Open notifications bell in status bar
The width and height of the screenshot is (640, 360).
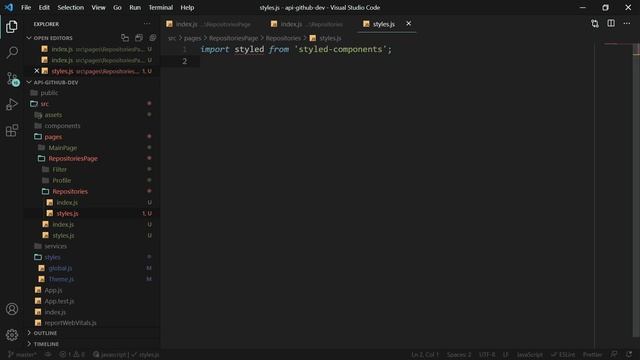point(629,354)
